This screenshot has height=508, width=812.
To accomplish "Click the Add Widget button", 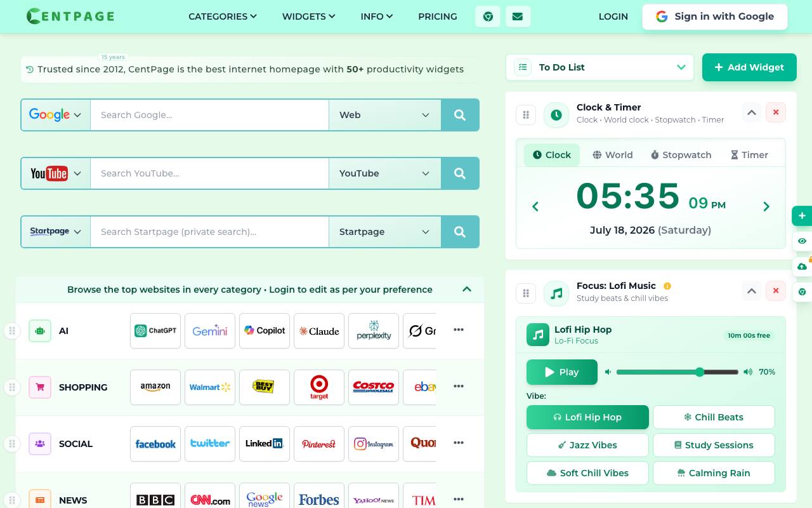I will [x=749, y=67].
